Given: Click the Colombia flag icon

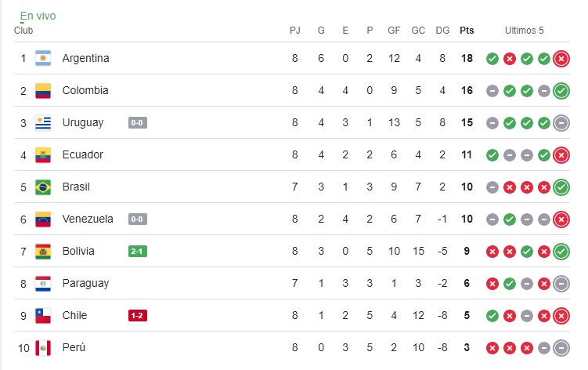Looking at the screenshot, I should (x=43, y=91).
